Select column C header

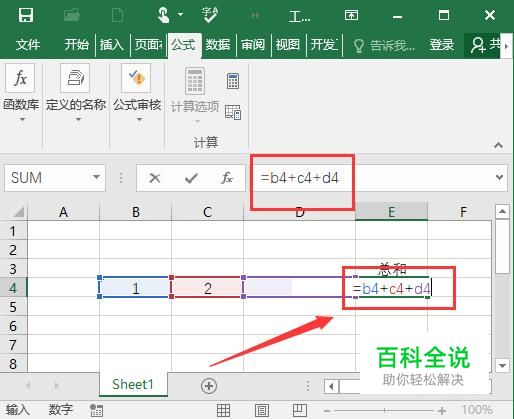pyautogui.click(x=207, y=212)
